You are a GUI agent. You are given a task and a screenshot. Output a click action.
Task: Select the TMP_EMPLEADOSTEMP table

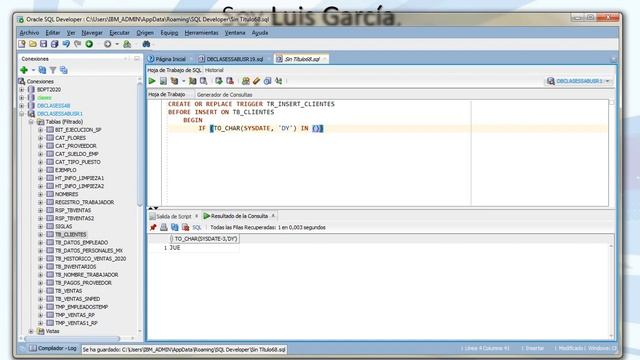pyautogui.click(x=81, y=307)
